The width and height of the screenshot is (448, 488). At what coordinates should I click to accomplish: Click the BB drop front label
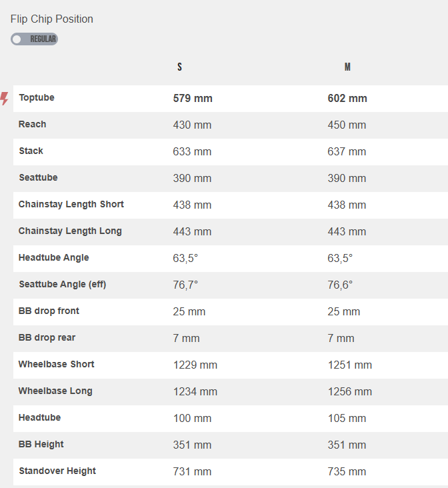[x=49, y=311]
